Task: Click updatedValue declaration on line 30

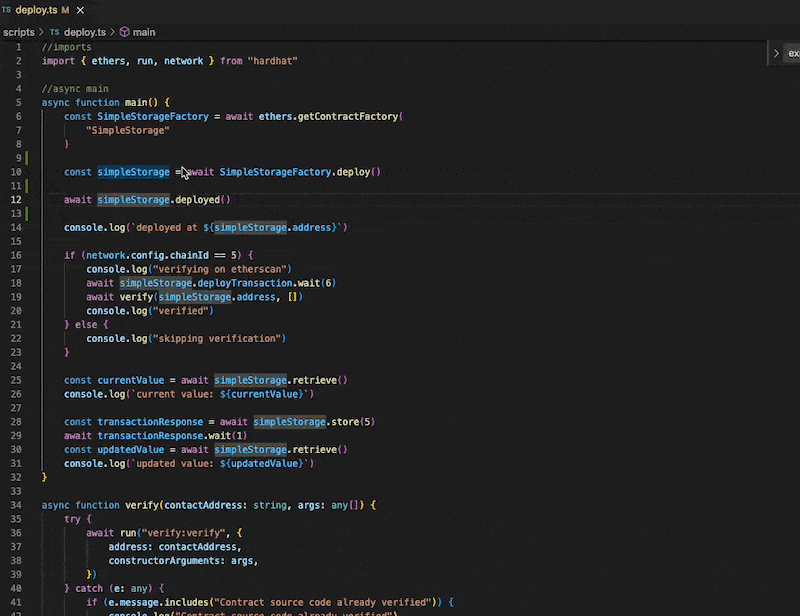Action: pyautogui.click(x=131, y=450)
